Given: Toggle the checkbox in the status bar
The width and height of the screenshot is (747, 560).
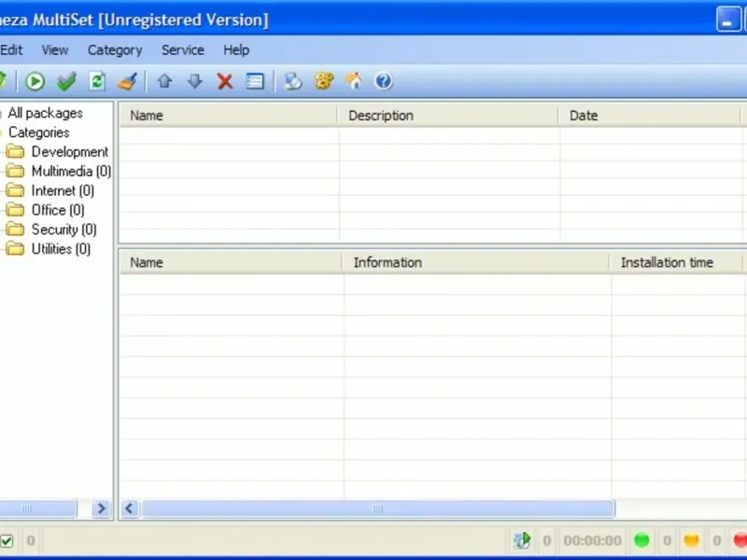Looking at the screenshot, I should [7, 541].
